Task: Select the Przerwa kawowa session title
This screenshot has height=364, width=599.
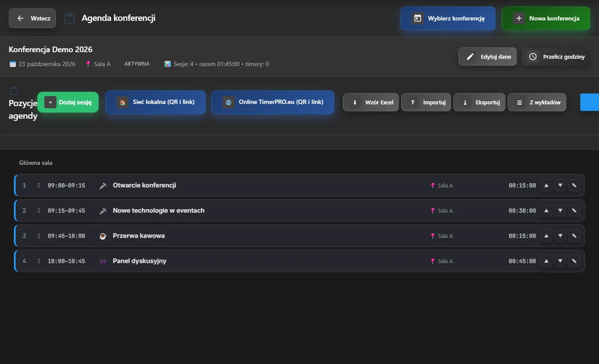Action: tap(139, 236)
